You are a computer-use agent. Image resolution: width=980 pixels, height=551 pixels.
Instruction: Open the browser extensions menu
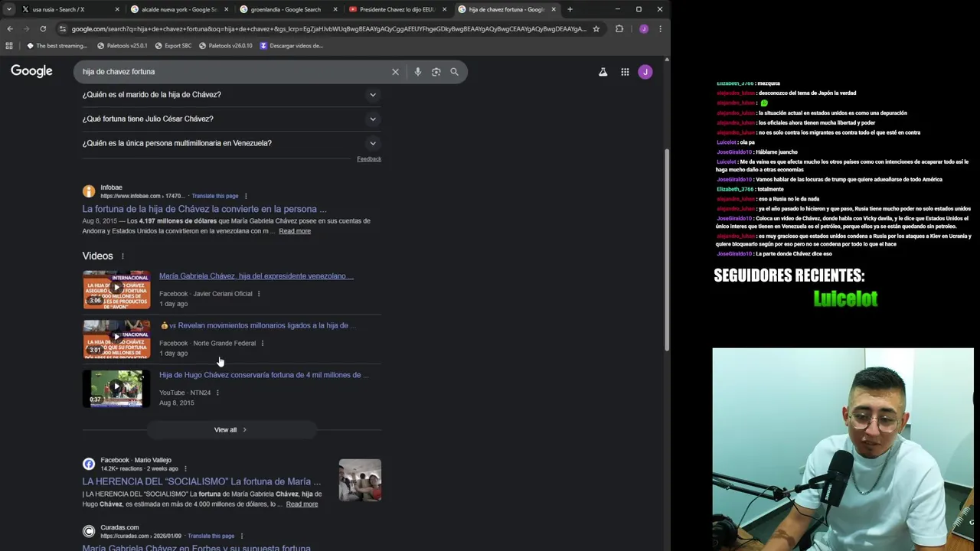pos(619,29)
